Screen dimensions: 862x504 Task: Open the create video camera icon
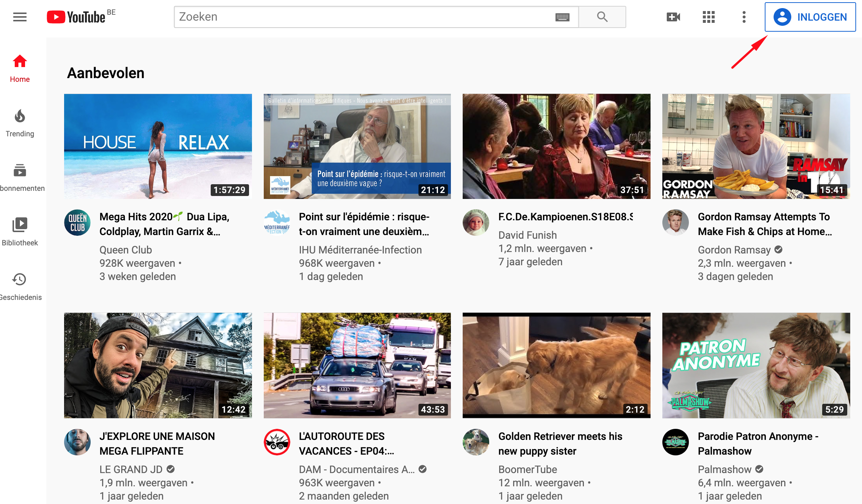tap(673, 17)
